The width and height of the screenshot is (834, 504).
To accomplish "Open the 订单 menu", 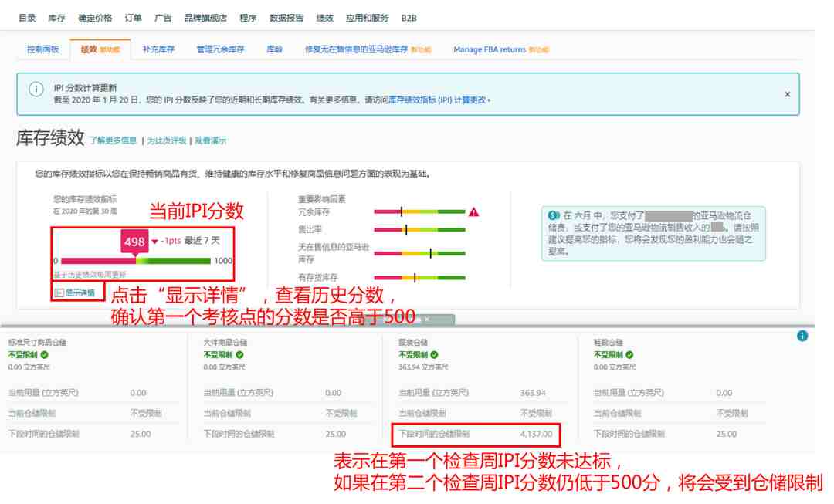I will 133,18.
